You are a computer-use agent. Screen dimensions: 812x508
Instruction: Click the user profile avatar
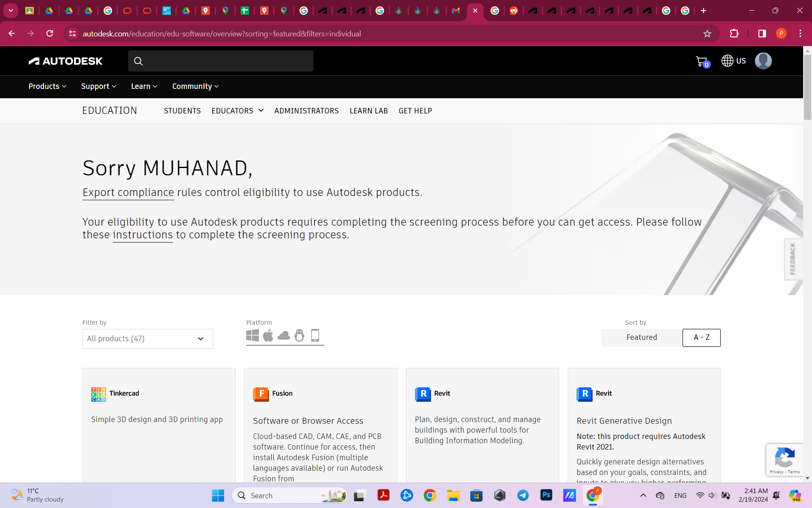pyautogui.click(x=763, y=61)
